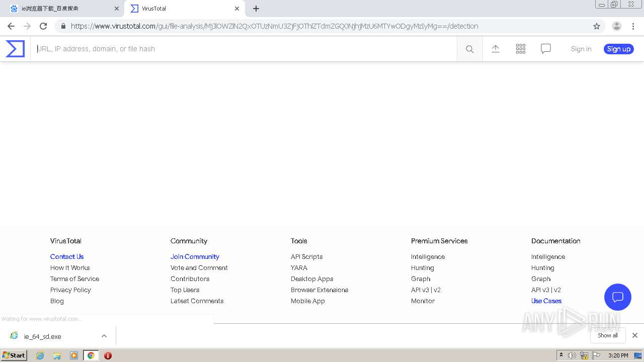Click the search magnifier icon
The image size is (644, 362).
pyautogui.click(x=469, y=49)
